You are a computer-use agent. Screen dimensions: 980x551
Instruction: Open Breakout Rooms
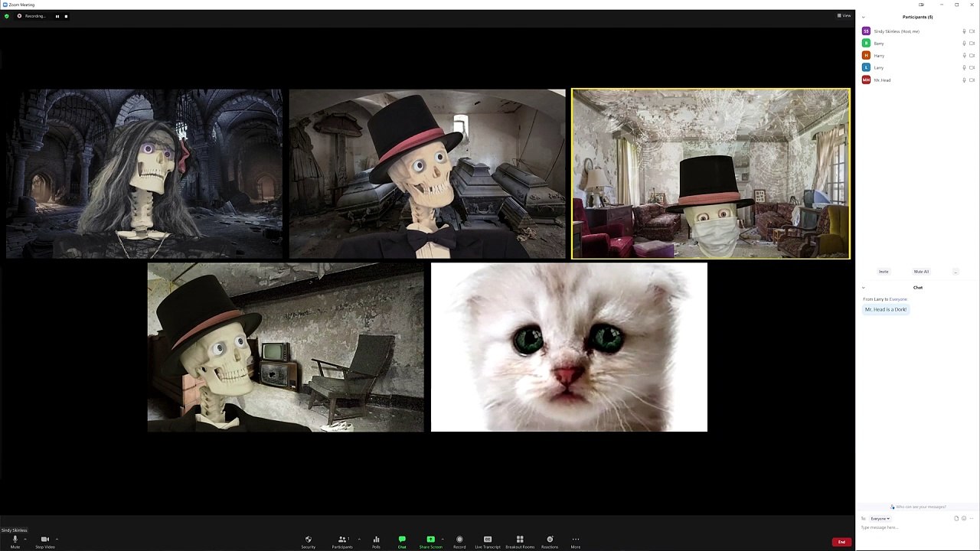[520, 541]
